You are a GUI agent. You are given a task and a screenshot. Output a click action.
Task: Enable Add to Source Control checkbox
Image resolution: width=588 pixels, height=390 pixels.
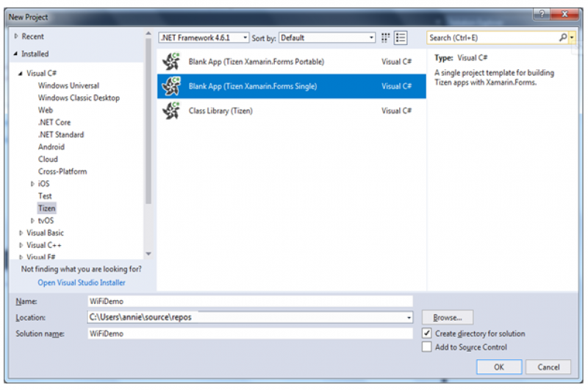tap(427, 347)
